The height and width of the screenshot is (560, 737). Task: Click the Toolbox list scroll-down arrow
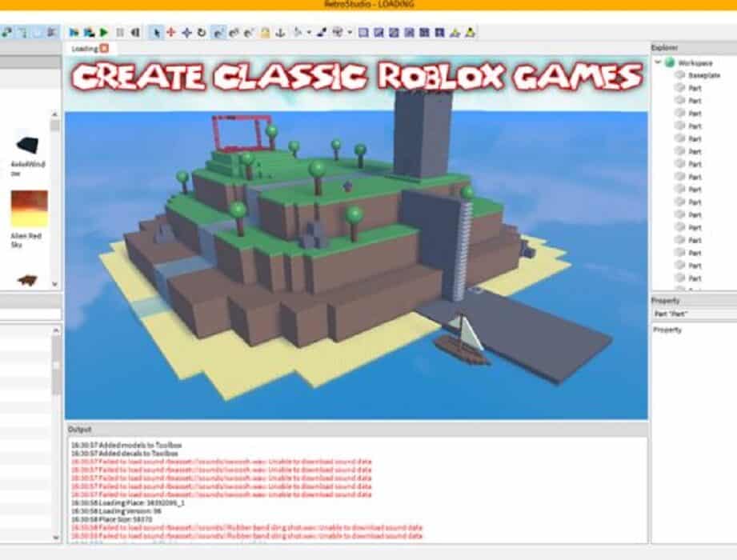[x=55, y=284]
